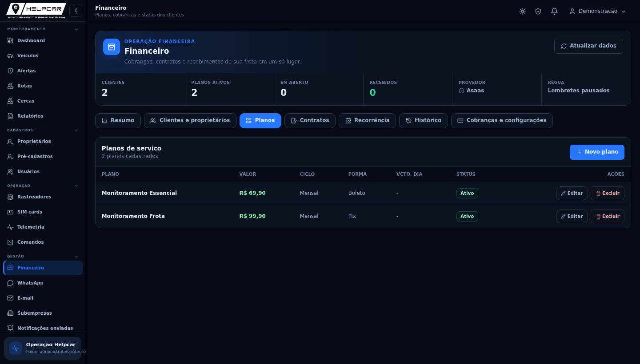Collapse the sidebar with the chevron button
Image resolution: width=640 pixels, height=364 pixels.
(x=76, y=10)
